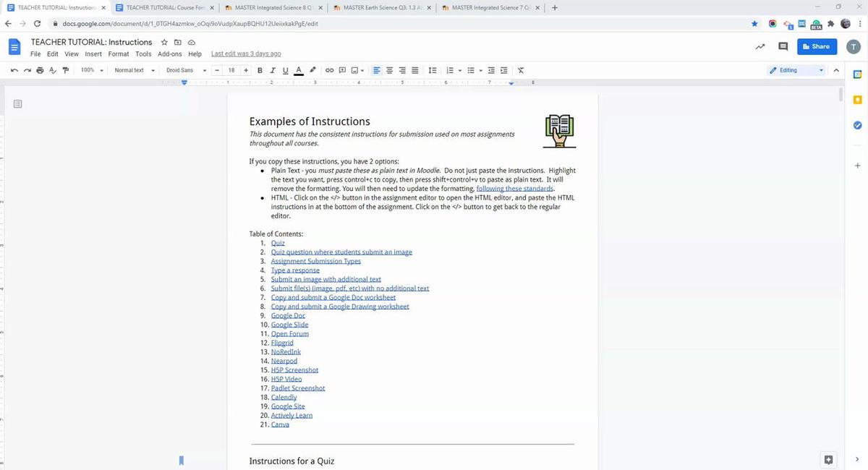Open the 'Flipgrid' contents link

point(282,343)
